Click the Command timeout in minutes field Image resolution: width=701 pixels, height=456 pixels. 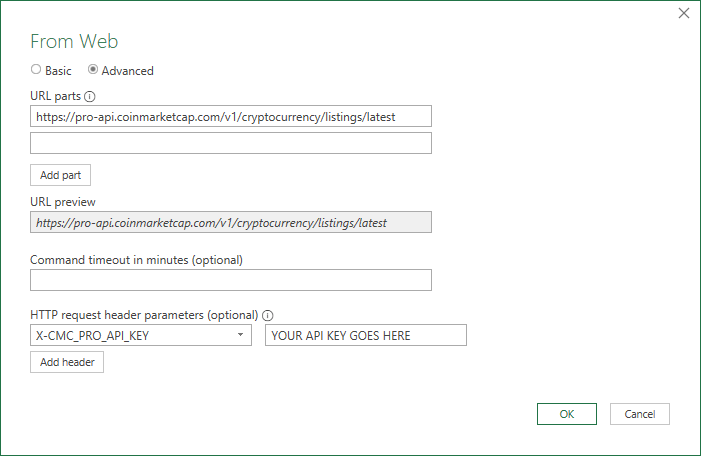[230, 280]
